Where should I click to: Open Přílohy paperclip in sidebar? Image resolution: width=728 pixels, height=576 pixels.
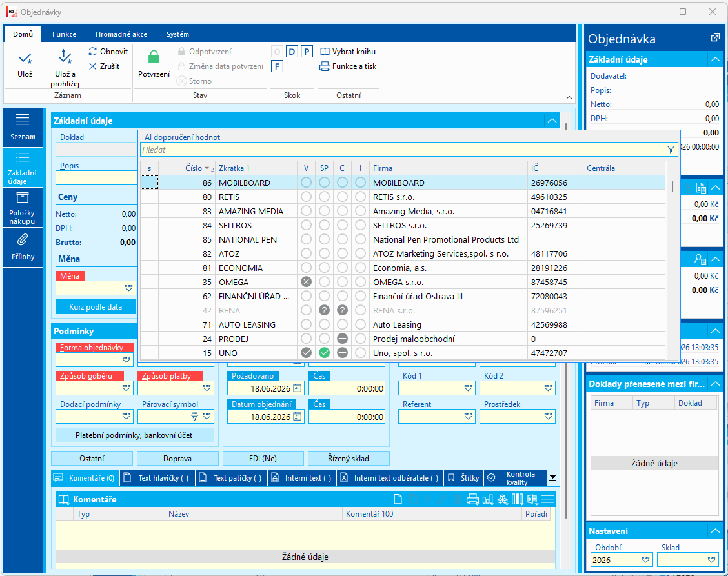(23, 240)
